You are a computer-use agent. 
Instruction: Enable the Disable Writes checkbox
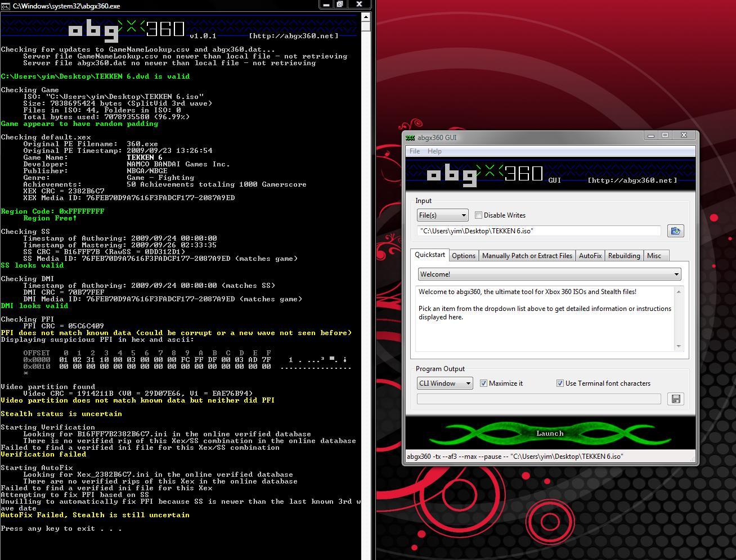478,215
